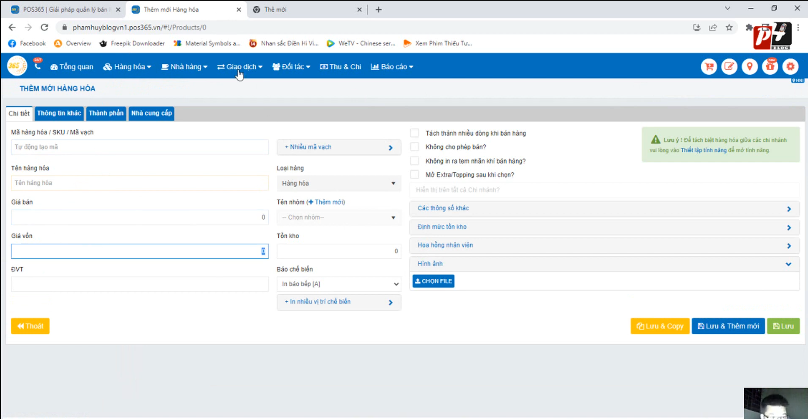Open Material Symbols bookmark
The width and height of the screenshot is (808, 419).
207,43
